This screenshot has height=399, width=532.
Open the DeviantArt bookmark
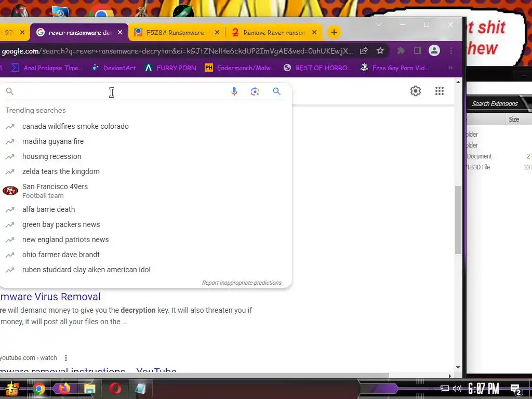114,68
